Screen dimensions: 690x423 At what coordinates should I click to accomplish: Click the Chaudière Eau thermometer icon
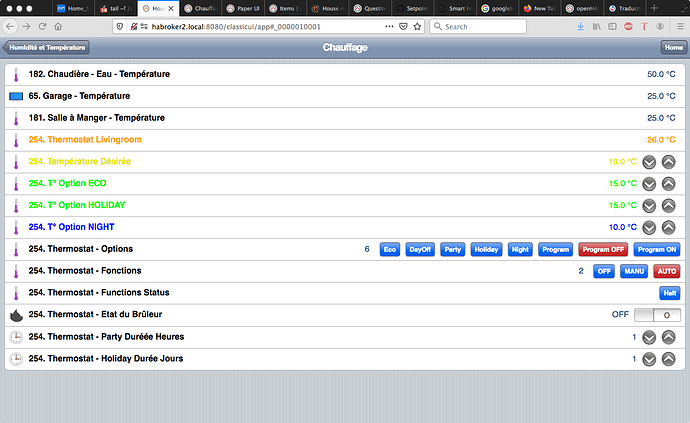(16, 75)
